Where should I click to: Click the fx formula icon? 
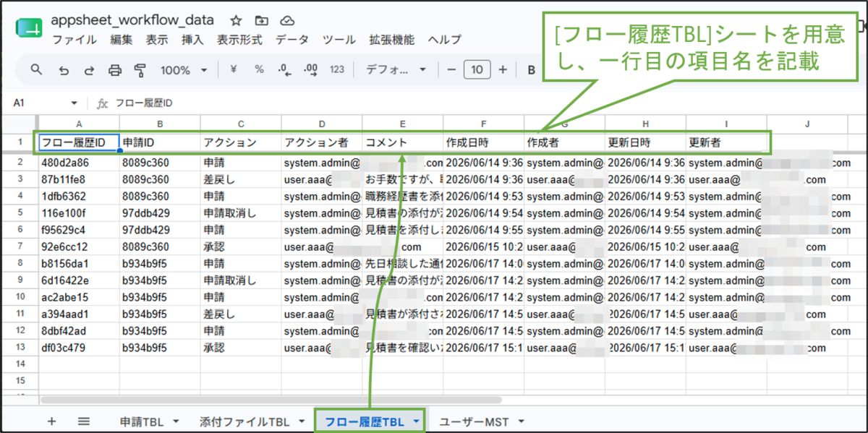click(x=103, y=103)
